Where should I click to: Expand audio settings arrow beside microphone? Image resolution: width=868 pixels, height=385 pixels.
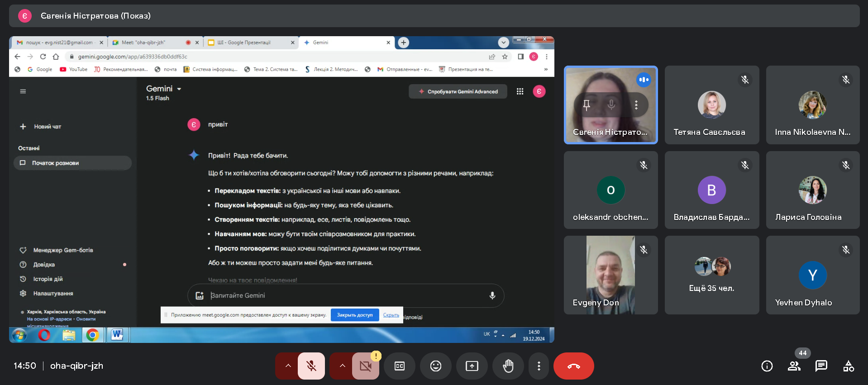click(288, 366)
